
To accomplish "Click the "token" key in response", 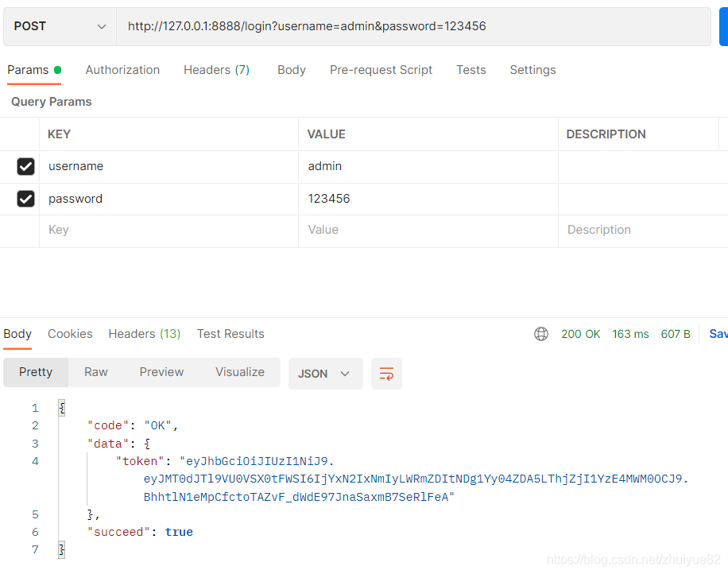I will 140,461.
